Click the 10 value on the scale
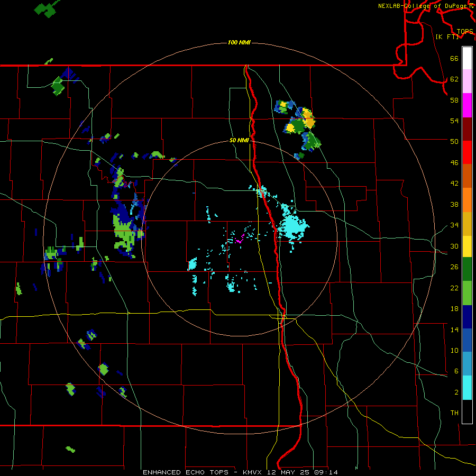The height and width of the screenshot is (476, 476). coord(454,351)
